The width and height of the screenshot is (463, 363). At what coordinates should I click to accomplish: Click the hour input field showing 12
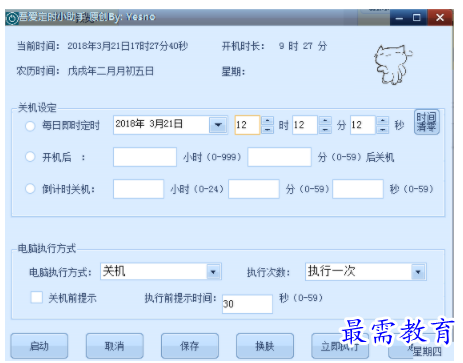click(247, 125)
